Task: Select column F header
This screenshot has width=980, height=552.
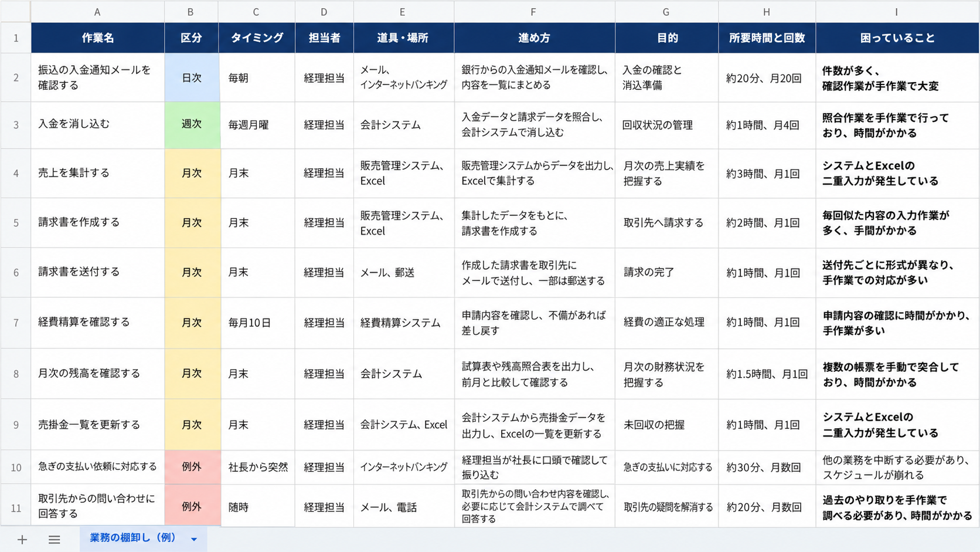Action: tap(534, 12)
